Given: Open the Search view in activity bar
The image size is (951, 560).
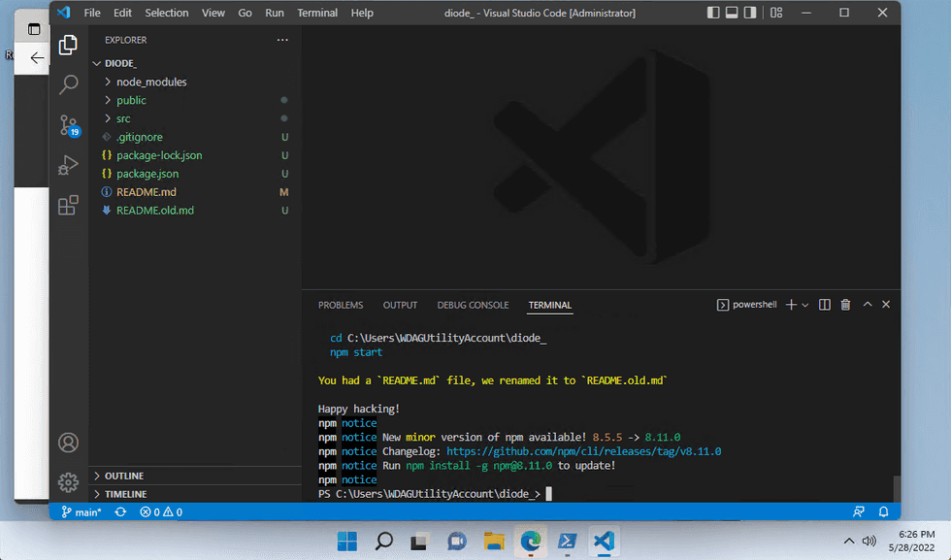Looking at the screenshot, I should [x=68, y=84].
